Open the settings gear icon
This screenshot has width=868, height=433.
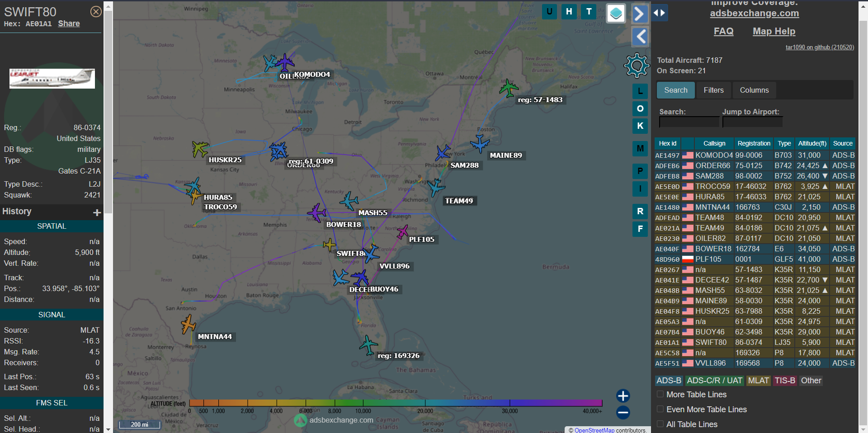click(637, 66)
